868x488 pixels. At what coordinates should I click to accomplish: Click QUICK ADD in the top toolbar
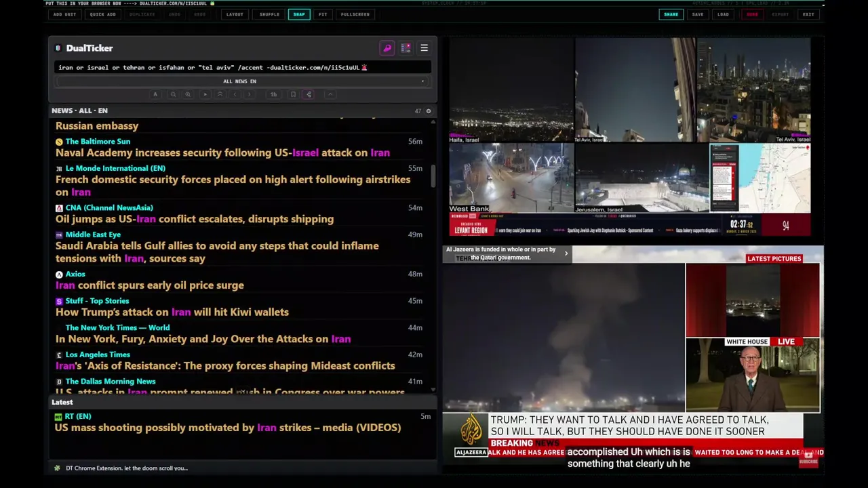102,14
